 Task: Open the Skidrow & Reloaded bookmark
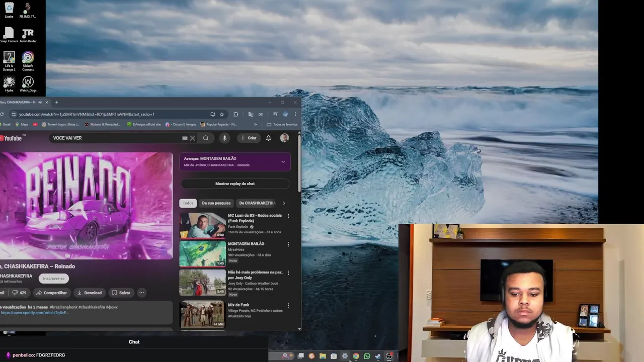point(103,124)
